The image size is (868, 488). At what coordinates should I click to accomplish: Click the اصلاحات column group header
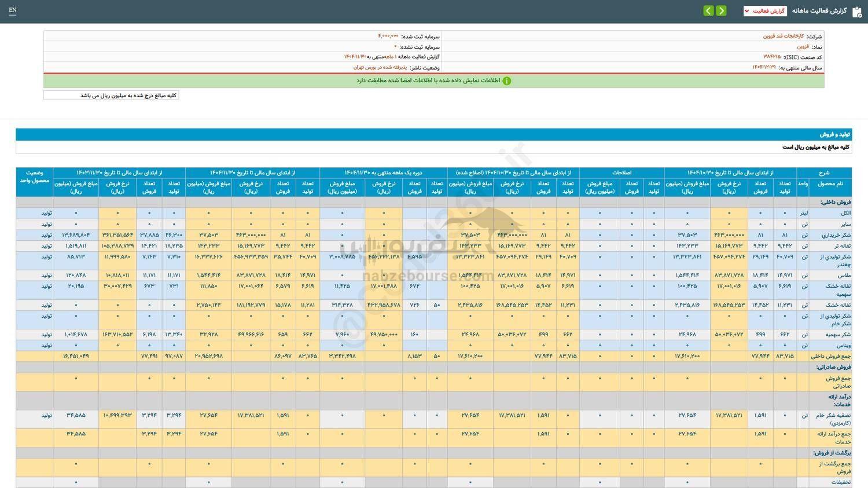click(x=621, y=173)
